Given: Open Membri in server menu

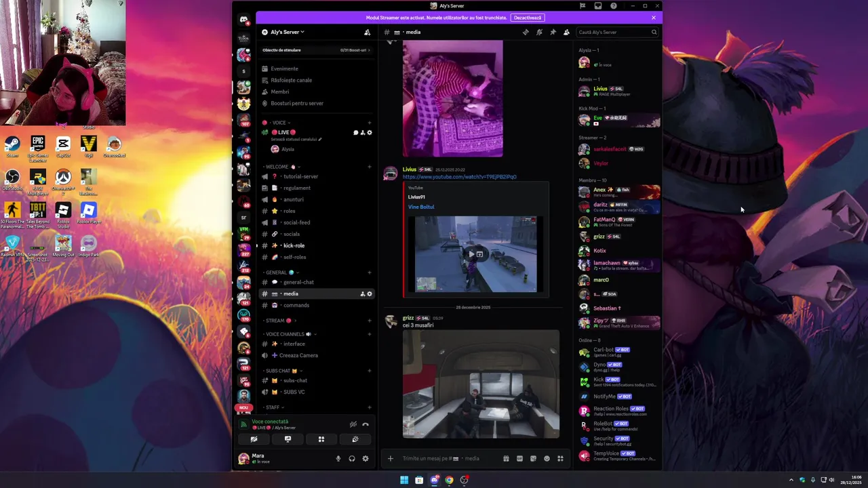Looking at the screenshot, I should click(x=316, y=91).
